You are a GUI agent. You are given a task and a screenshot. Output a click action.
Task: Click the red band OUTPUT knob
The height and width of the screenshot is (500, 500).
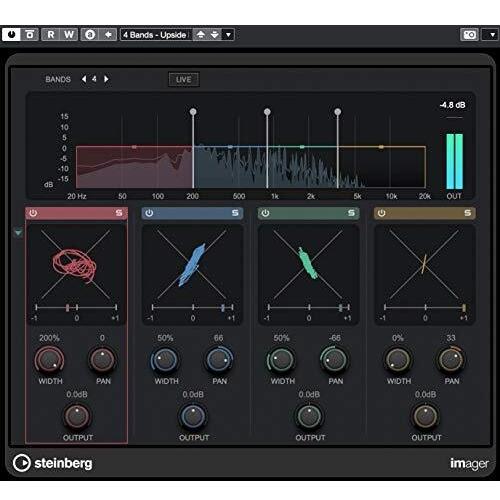click(x=77, y=416)
